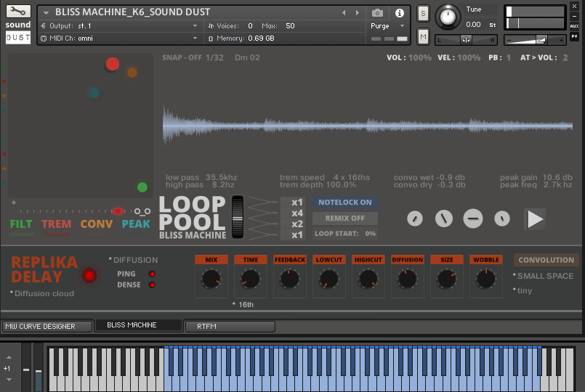Adjust the WOBBLE knob

click(485, 279)
